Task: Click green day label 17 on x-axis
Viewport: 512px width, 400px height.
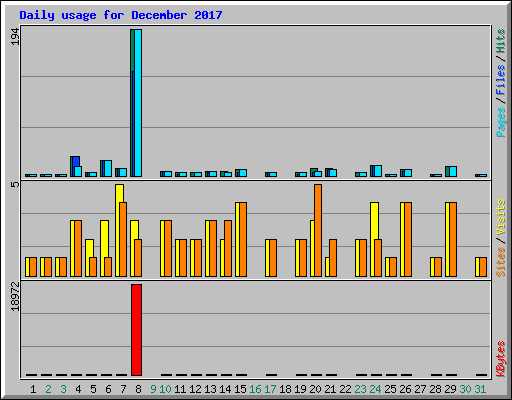Action: click(x=270, y=389)
